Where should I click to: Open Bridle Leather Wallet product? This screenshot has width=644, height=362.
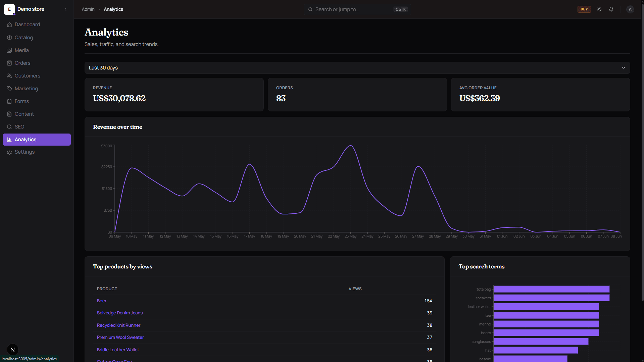coord(118,350)
